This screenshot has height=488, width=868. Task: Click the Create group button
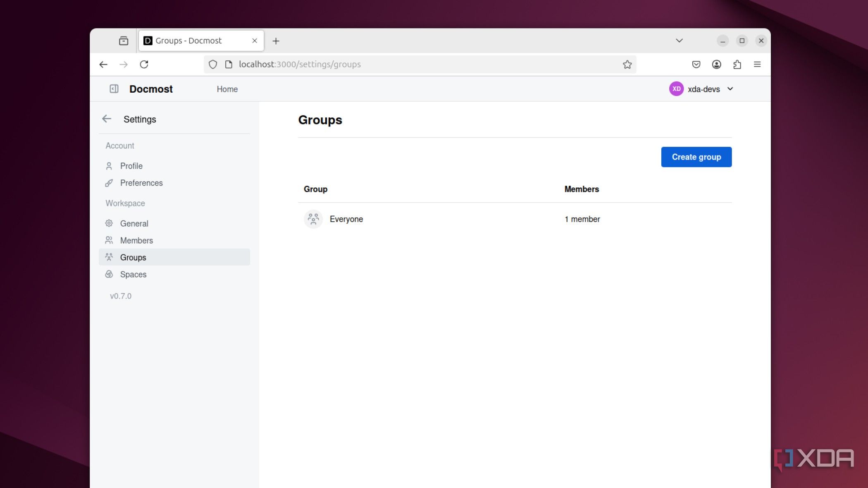pyautogui.click(x=696, y=157)
